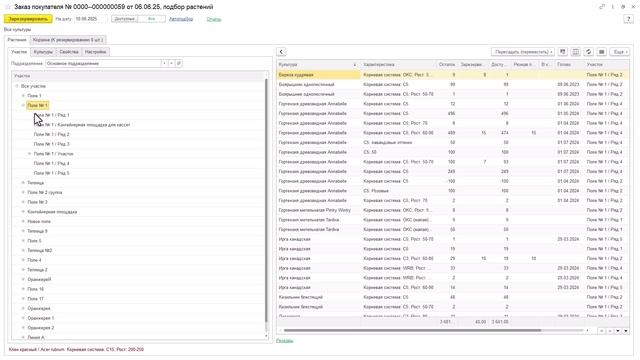Viewport: 640px width, 360px height.
Task: Select tree item Теплица №2
Action: pos(40,251)
